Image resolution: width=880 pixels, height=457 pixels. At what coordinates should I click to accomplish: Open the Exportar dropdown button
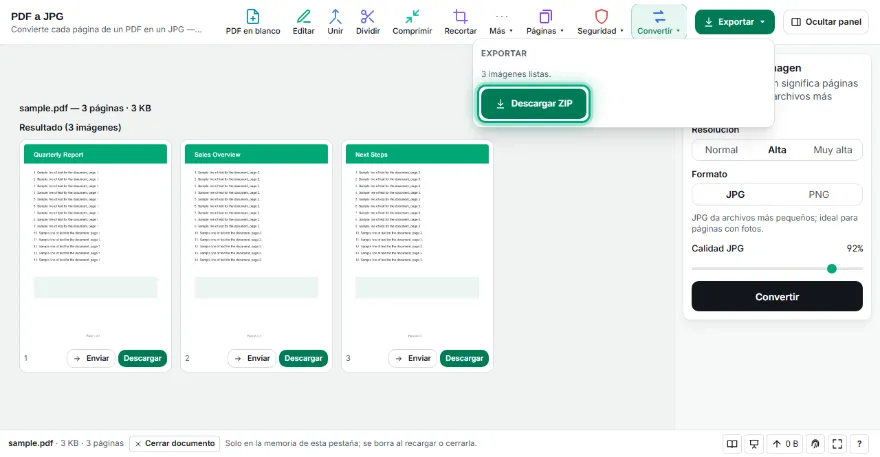[735, 22]
